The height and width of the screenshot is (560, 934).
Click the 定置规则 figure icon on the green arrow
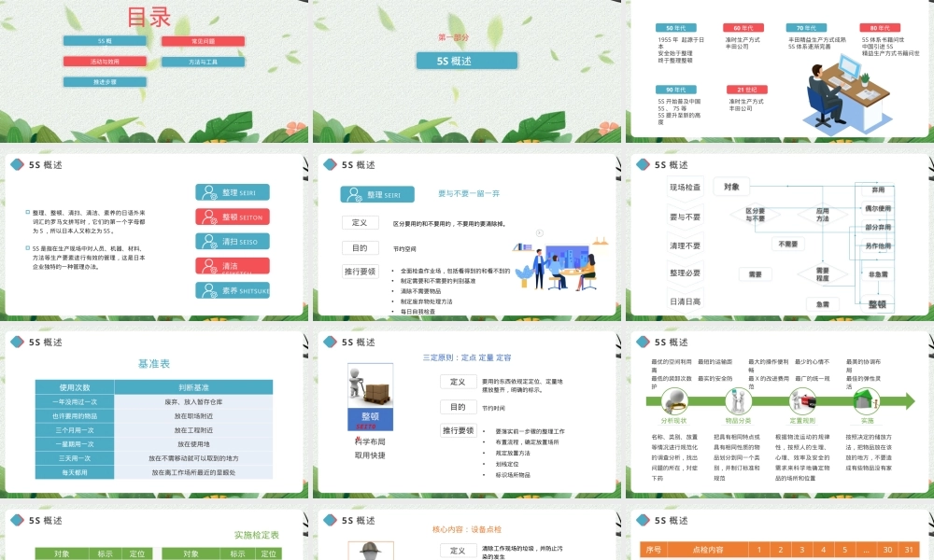[x=802, y=400]
